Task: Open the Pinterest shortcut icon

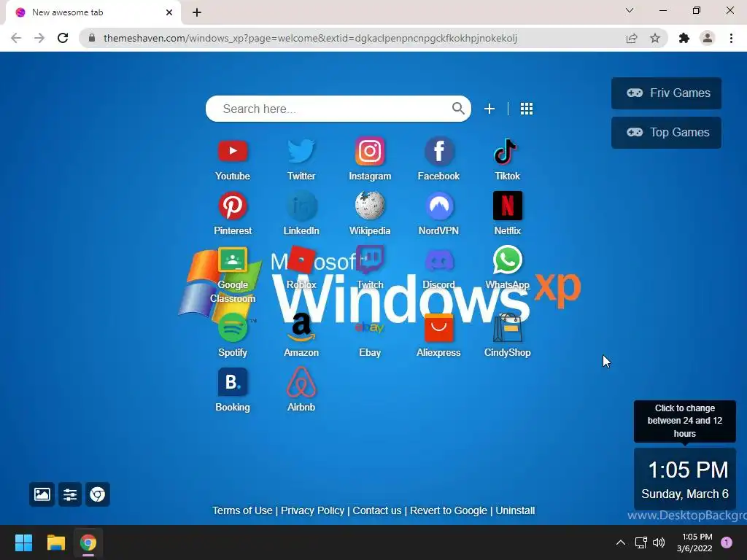Action: coord(233,206)
